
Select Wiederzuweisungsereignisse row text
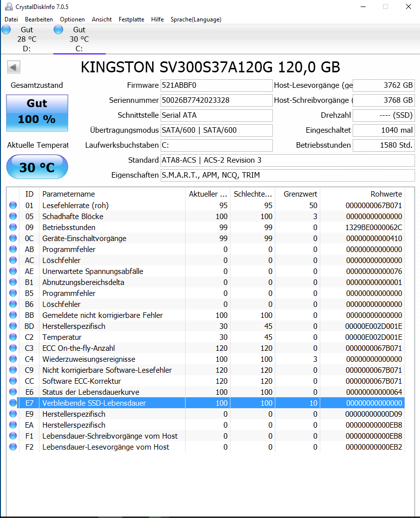point(88,359)
